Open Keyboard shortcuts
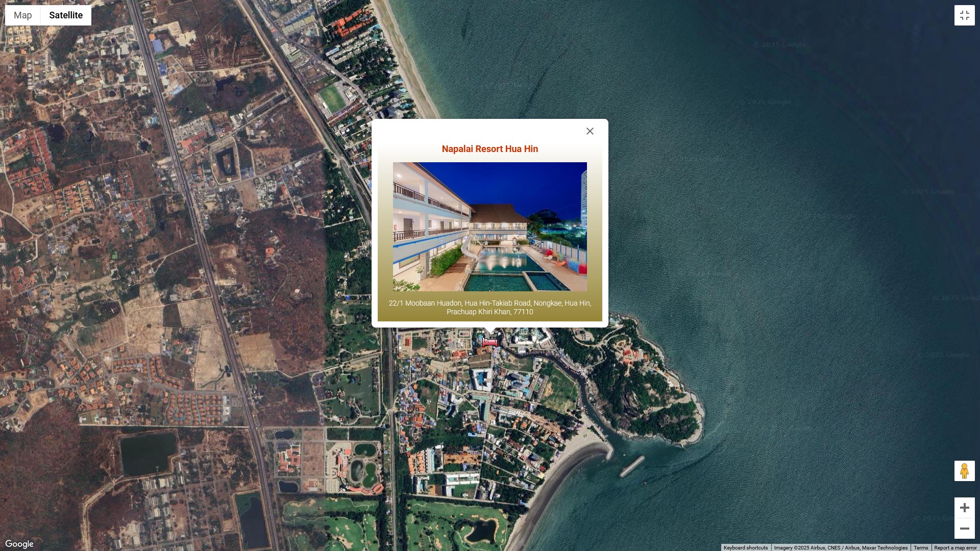The image size is (980, 551). [x=745, y=547]
